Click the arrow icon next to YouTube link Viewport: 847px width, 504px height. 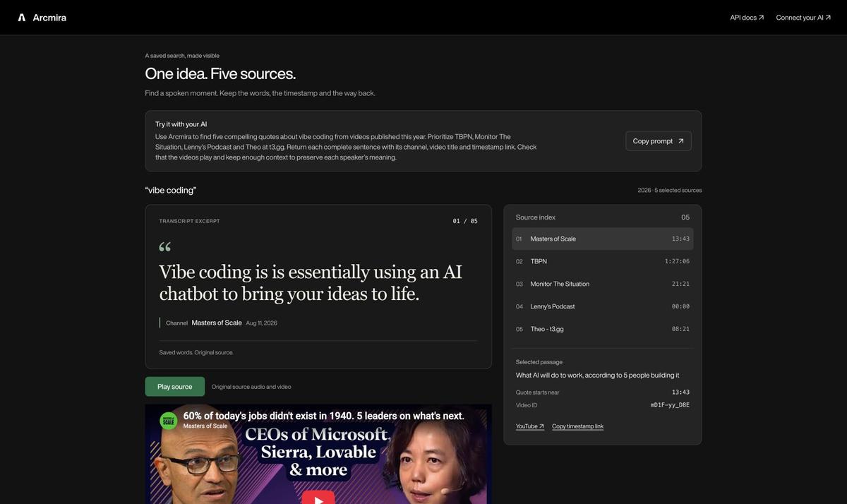pyautogui.click(x=541, y=426)
